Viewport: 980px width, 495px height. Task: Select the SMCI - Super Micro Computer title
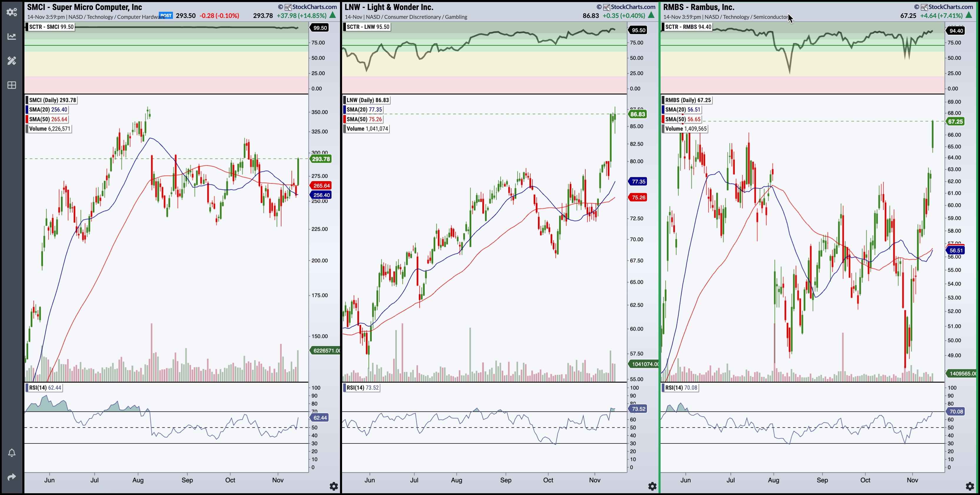tap(84, 7)
